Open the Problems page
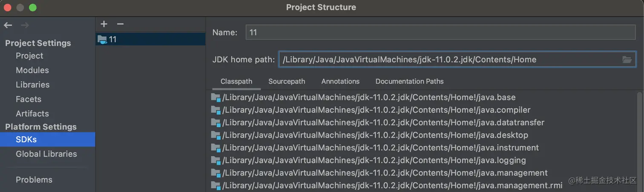Screen dimensions: 644x192 tap(34, 180)
